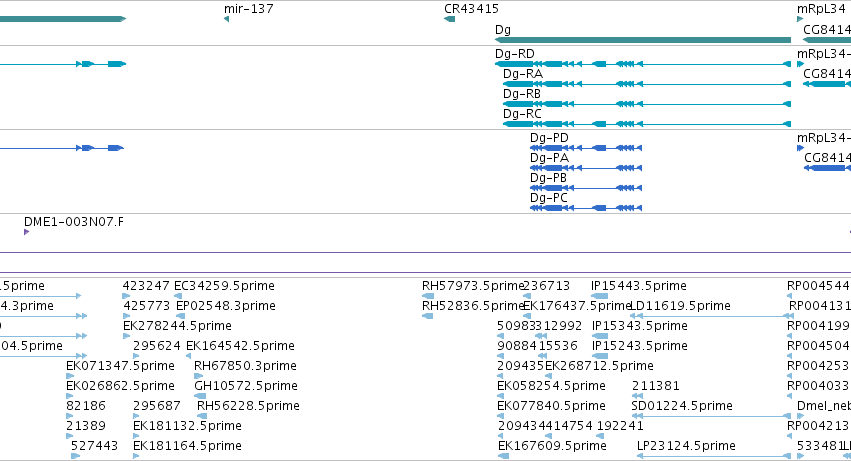Select the RP004131 feature

[791, 316]
